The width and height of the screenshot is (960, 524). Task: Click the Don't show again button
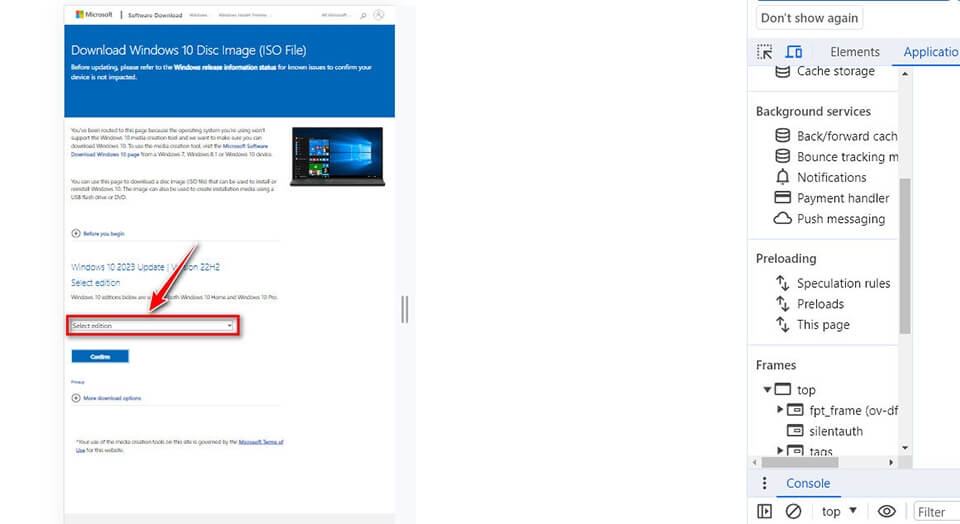tap(809, 18)
